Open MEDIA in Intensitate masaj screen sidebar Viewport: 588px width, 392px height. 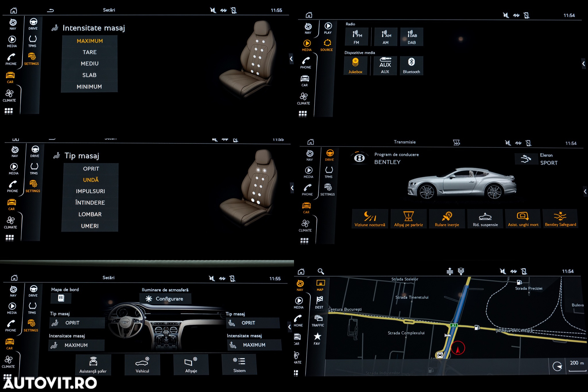pos(12,42)
